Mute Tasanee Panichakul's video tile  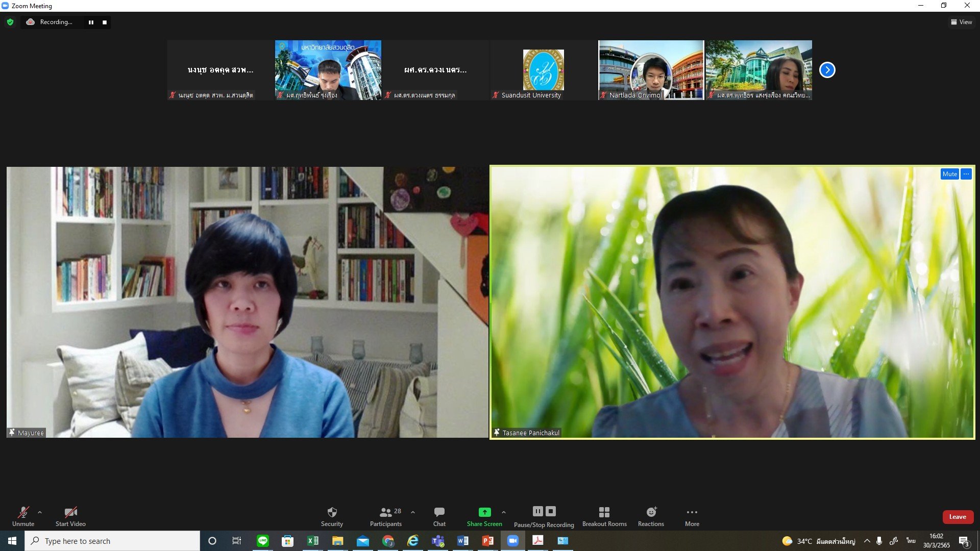[x=949, y=174]
